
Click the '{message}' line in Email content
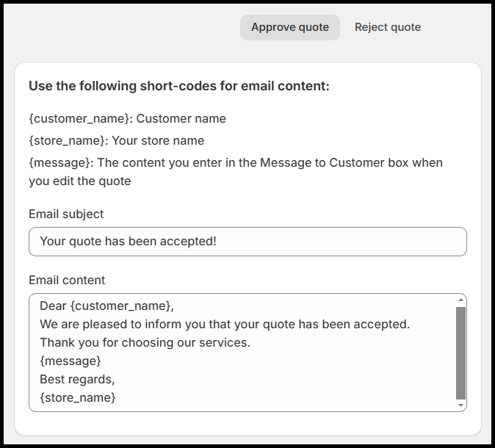click(71, 361)
